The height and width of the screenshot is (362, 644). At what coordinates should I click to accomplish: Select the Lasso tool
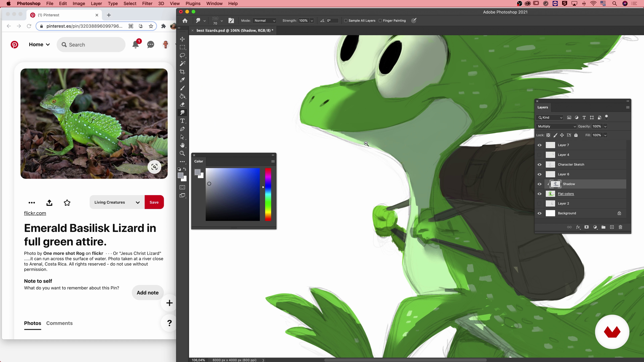[182, 55]
